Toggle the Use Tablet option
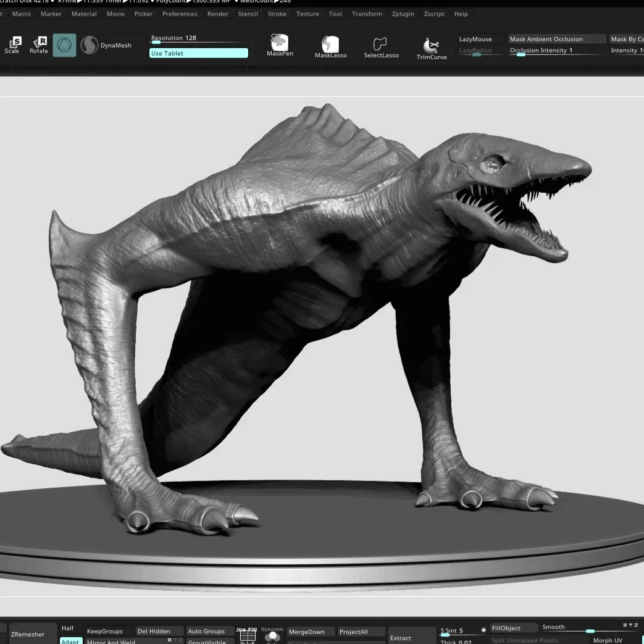This screenshot has width=644, height=644. (198, 53)
